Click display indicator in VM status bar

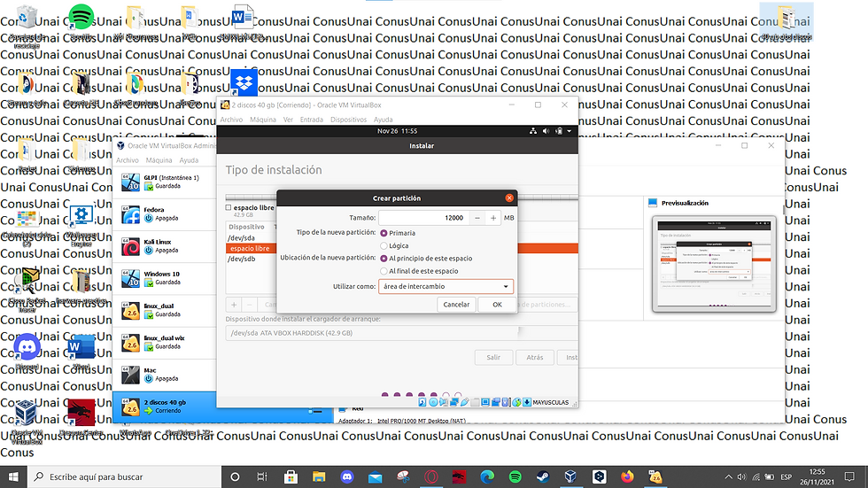coord(485,402)
